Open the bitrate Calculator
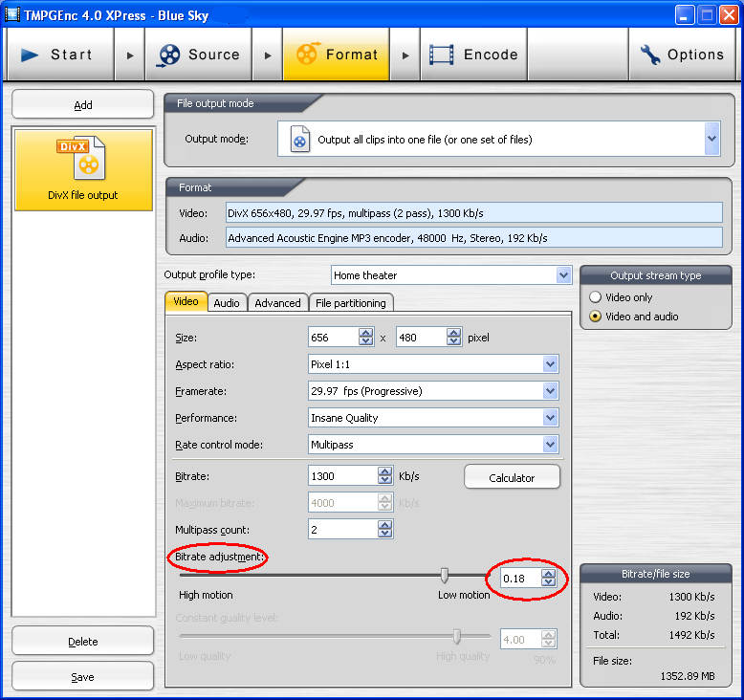This screenshot has width=744, height=700. click(x=512, y=477)
